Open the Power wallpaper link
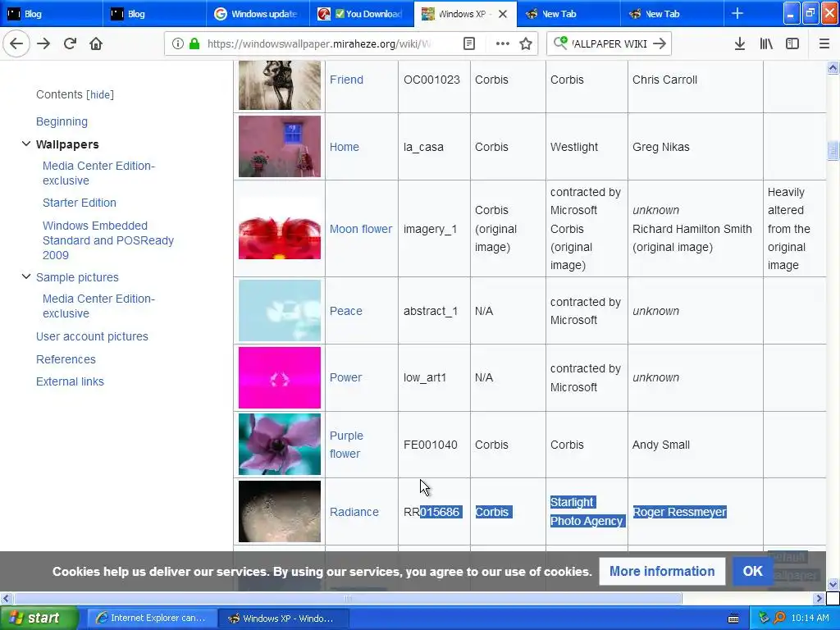This screenshot has width=840, height=630. tap(345, 377)
